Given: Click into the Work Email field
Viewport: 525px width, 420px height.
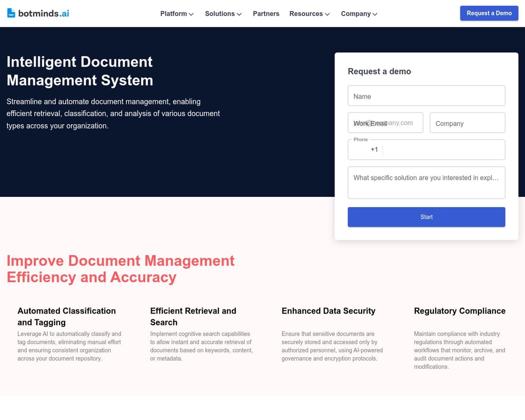Looking at the screenshot, I should pos(385,122).
